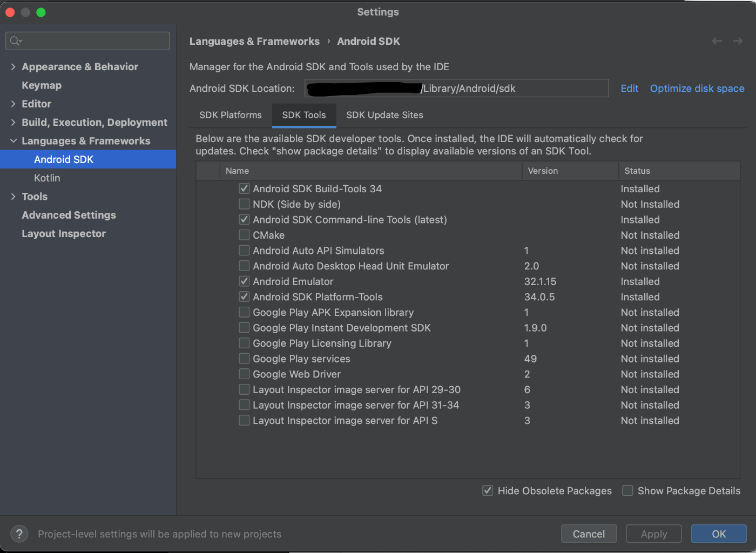Click the back navigation arrow
Screen dimensions: 756x553
click(717, 41)
